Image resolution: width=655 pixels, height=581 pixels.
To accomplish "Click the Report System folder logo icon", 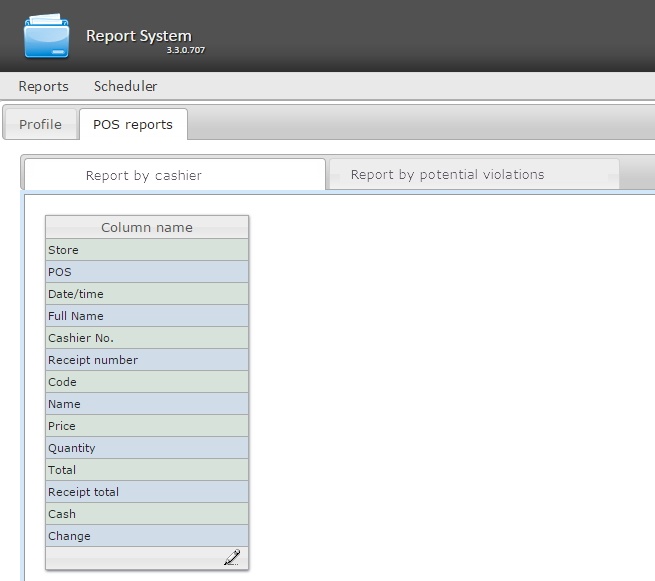I will pyautogui.click(x=47, y=36).
